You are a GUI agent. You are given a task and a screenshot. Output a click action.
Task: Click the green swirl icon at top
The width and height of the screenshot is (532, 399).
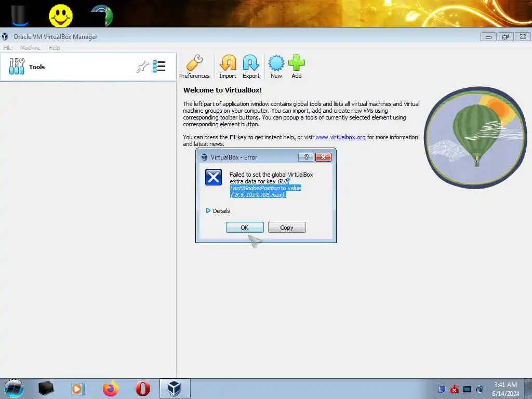pyautogui.click(x=102, y=16)
